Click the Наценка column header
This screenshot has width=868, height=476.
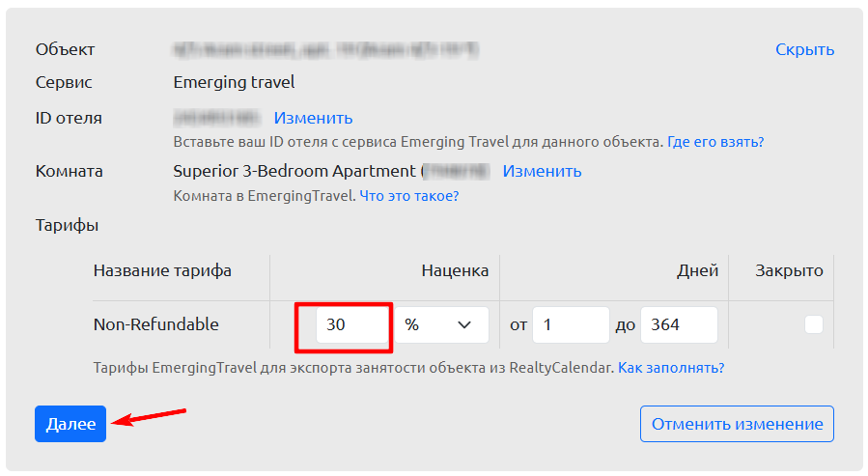pos(455,270)
